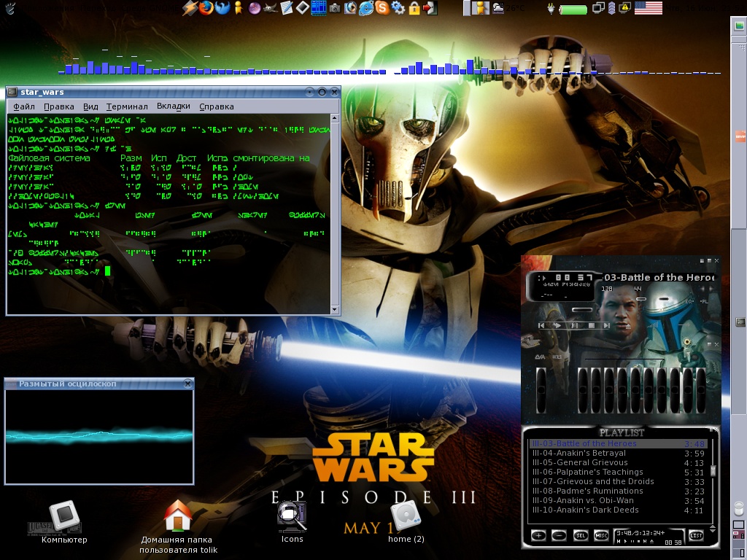Open the Вид menu in the terminal

coord(90,106)
